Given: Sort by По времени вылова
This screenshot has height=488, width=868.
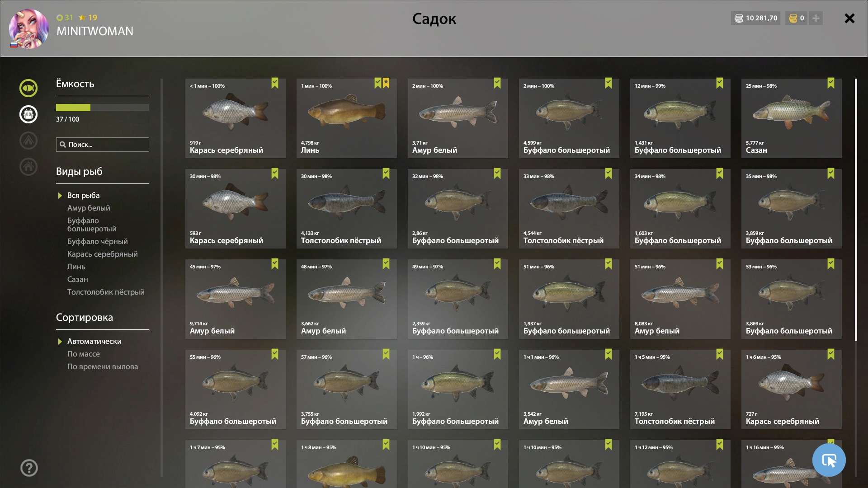Looking at the screenshot, I should click(x=103, y=366).
